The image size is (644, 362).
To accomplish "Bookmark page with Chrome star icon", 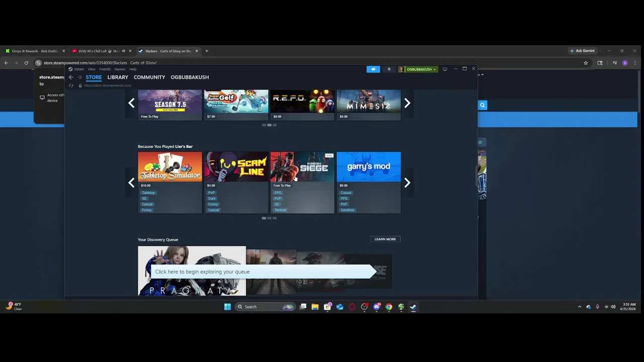I will click(586, 63).
